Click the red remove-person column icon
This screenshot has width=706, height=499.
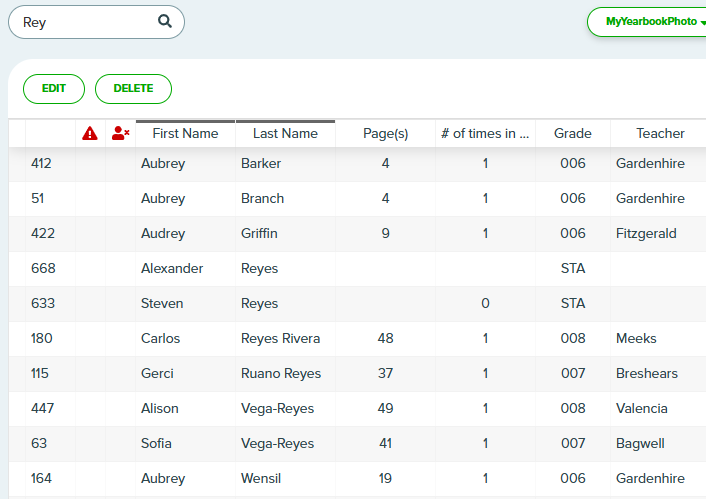(x=120, y=133)
